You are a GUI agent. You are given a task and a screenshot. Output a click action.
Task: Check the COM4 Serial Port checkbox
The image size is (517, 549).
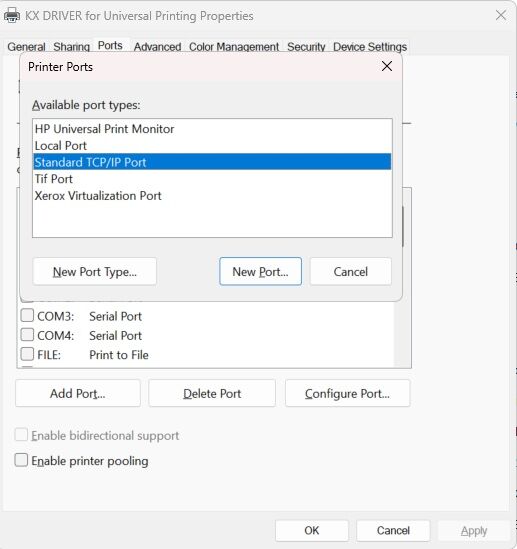27,335
